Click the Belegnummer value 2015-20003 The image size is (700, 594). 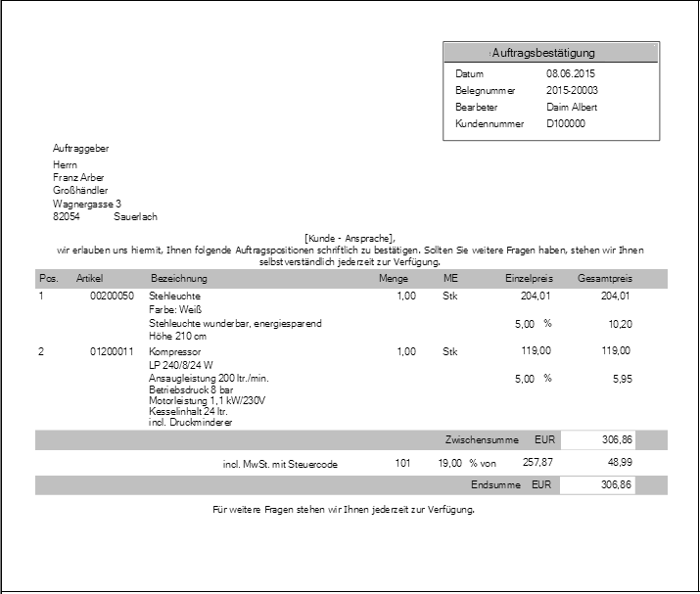coord(574,91)
